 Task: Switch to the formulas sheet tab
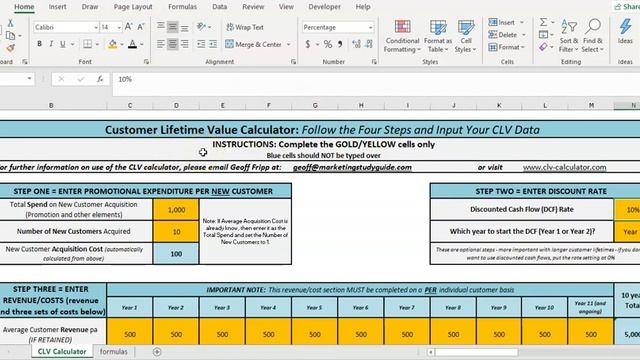coord(113,351)
